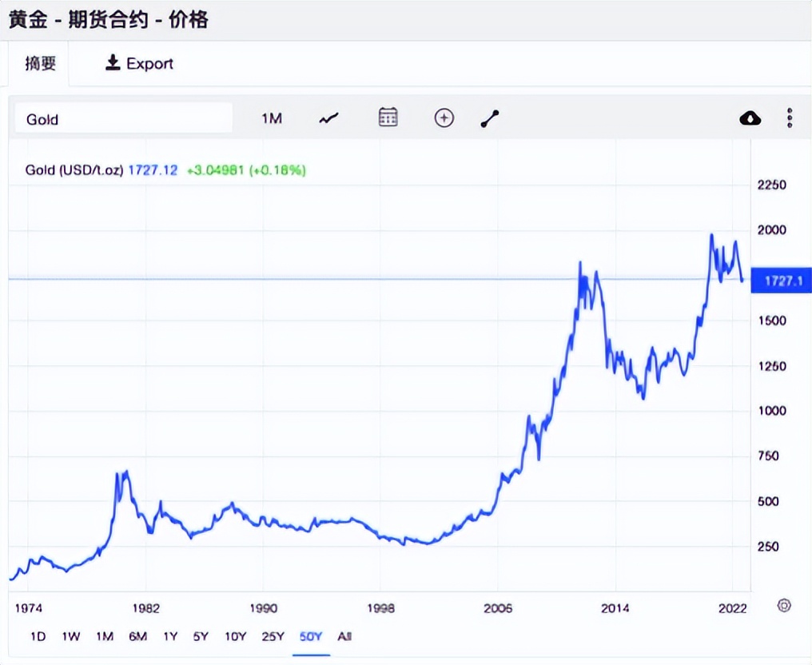Click the cloud download chart icon
Screen dimensions: 812x665
pos(750,117)
